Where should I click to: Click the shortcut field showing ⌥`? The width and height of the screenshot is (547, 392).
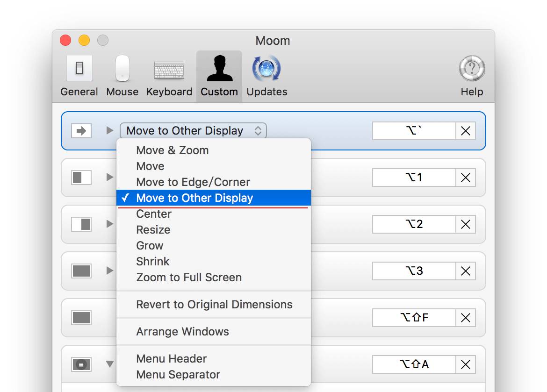coord(414,131)
